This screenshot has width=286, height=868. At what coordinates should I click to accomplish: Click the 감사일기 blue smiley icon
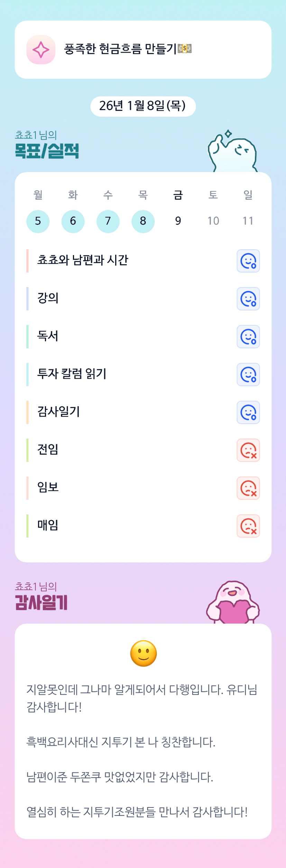pos(248,413)
